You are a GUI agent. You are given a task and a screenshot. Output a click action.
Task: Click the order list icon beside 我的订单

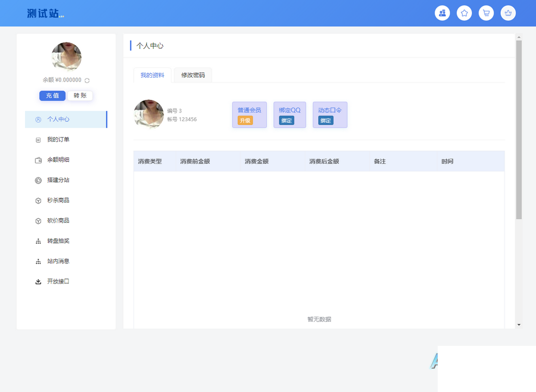(38, 140)
